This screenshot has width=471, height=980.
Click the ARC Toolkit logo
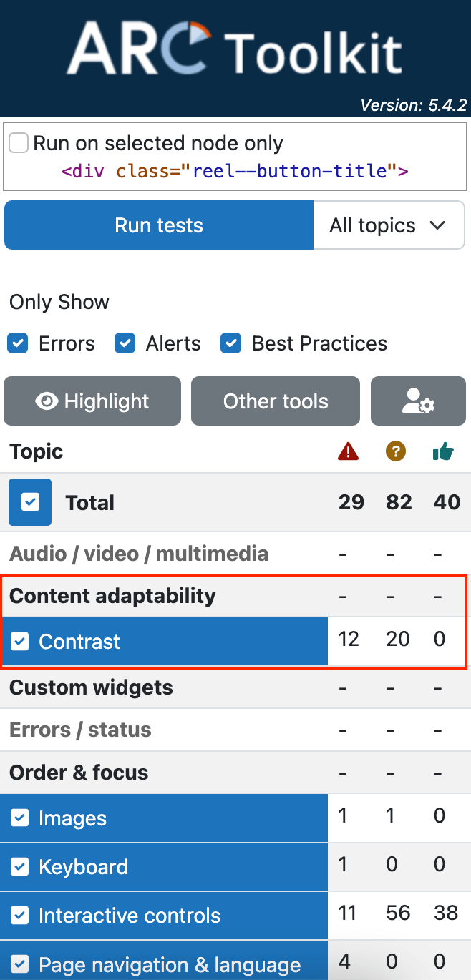(x=235, y=49)
